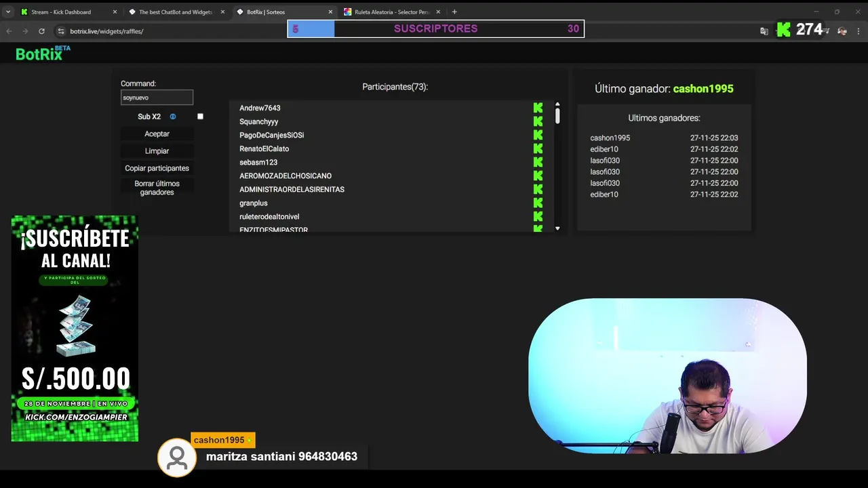
Task: Click winner entry cashon1995 at 22:03
Action: [664, 138]
